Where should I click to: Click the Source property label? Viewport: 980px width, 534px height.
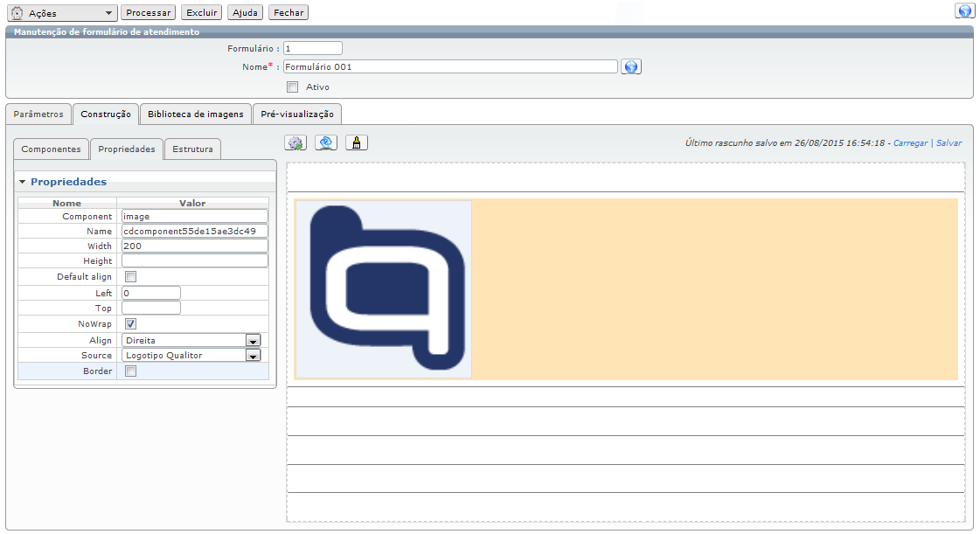pyautogui.click(x=96, y=356)
